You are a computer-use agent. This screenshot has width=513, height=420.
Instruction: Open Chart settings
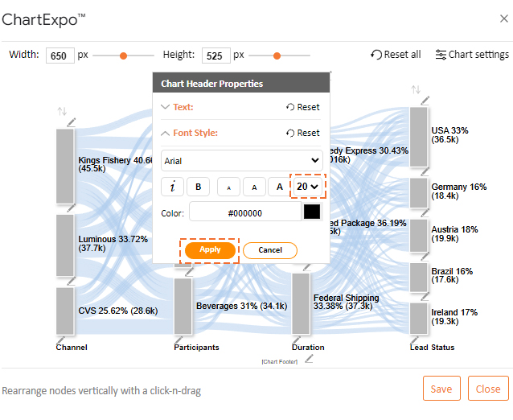point(472,55)
